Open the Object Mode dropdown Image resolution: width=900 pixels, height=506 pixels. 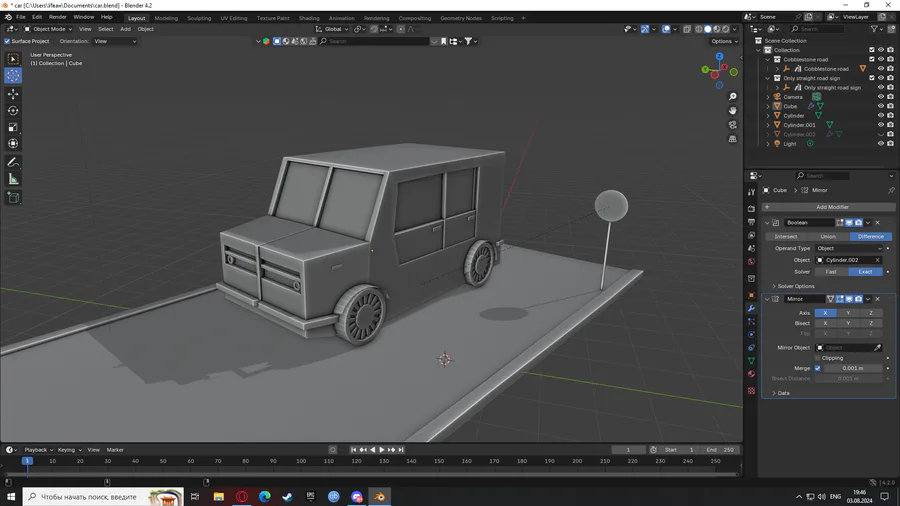(48, 29)
